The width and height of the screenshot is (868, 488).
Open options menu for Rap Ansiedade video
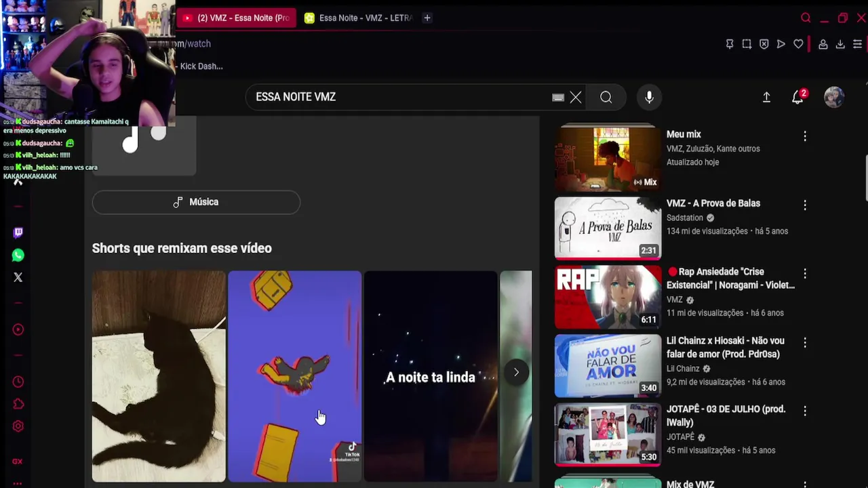coord(805,273)
